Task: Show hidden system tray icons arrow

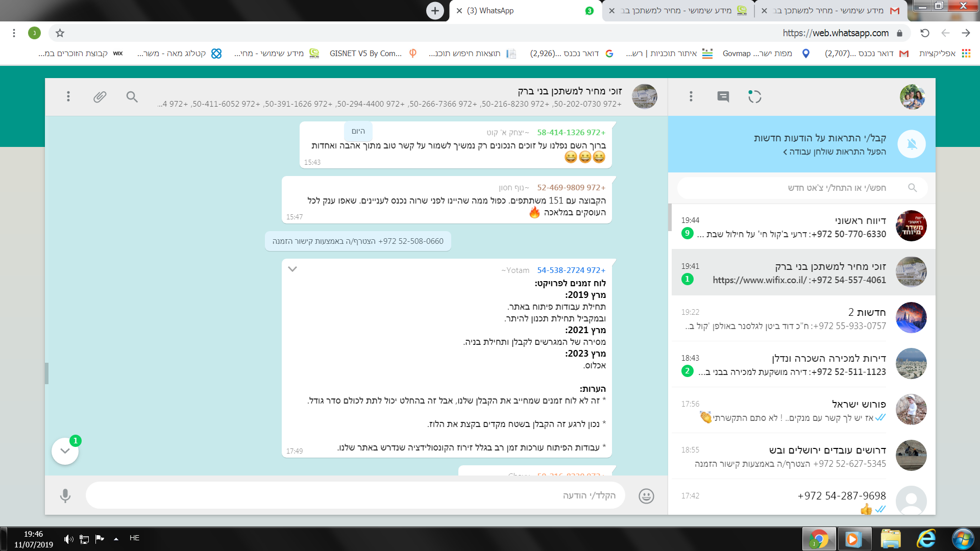Action: pyautogui.click(x=116, y=538)
